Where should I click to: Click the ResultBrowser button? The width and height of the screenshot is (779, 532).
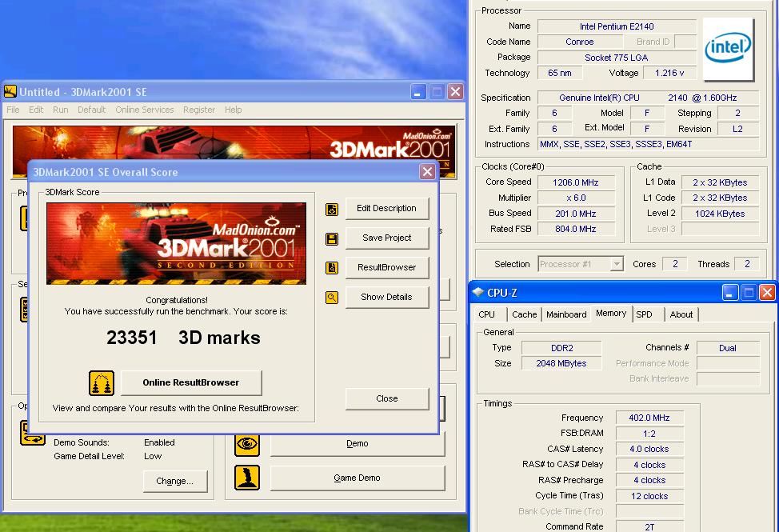386,268
